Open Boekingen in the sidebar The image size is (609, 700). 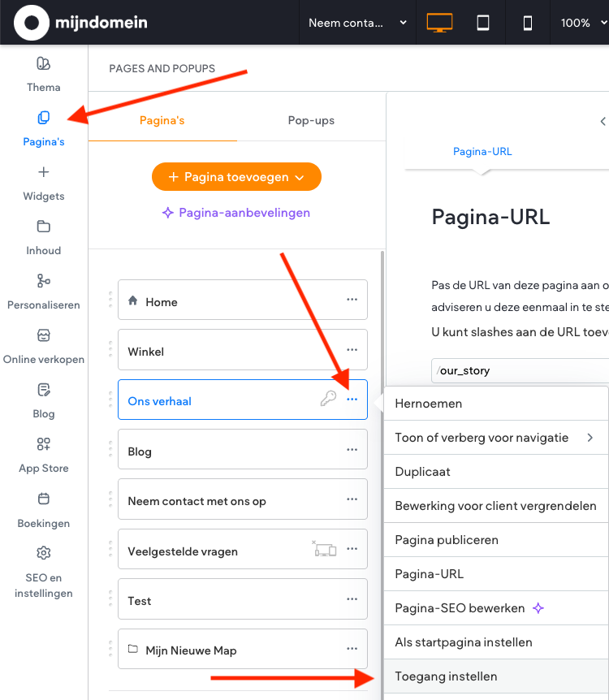click(44, 509)
